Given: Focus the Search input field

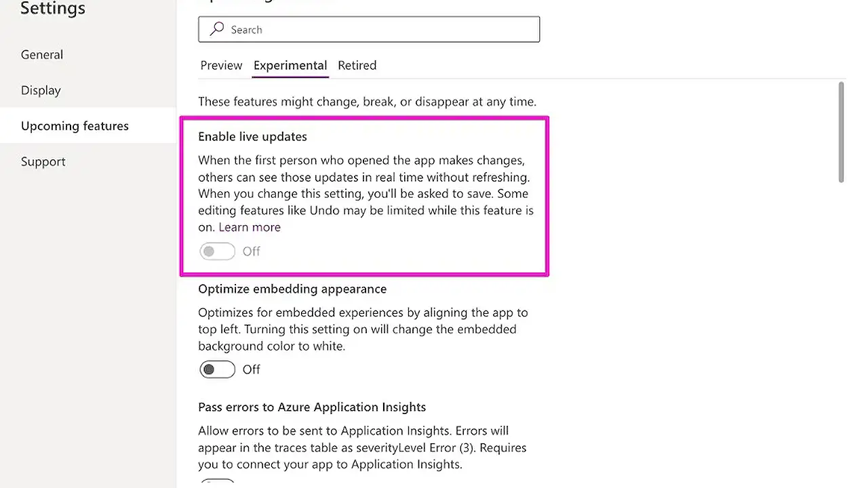Looking at the screenshot, I should pos(380,30).
